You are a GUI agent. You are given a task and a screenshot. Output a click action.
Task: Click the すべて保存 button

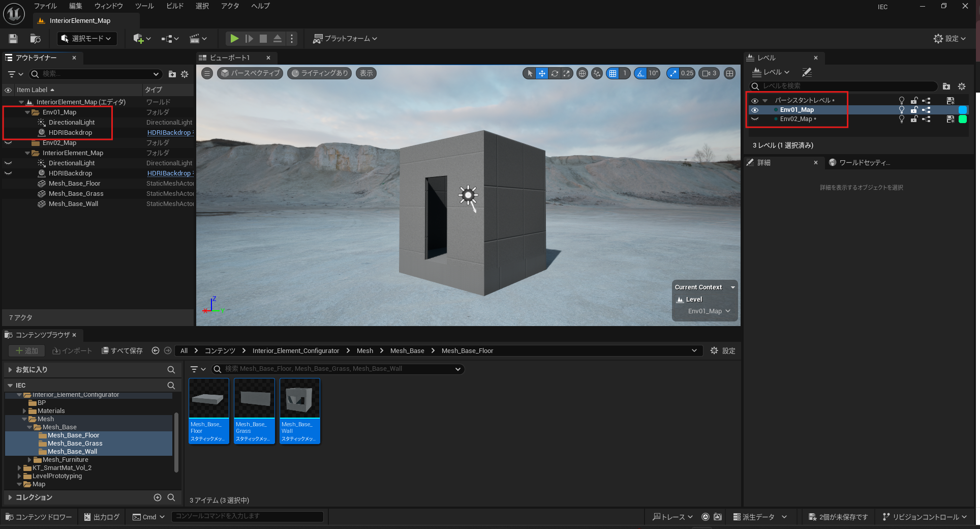pos(122,351)
